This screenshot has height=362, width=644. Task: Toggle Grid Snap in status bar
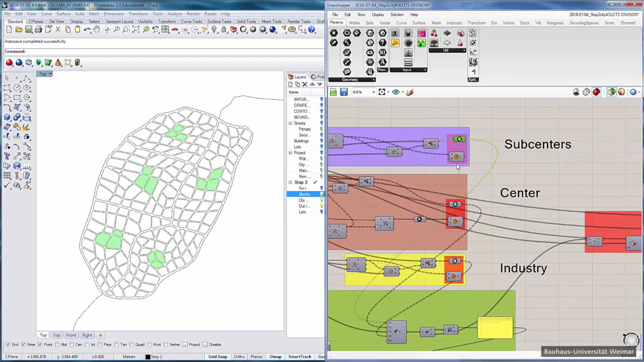pyautogui.click(x=218, y=357)
